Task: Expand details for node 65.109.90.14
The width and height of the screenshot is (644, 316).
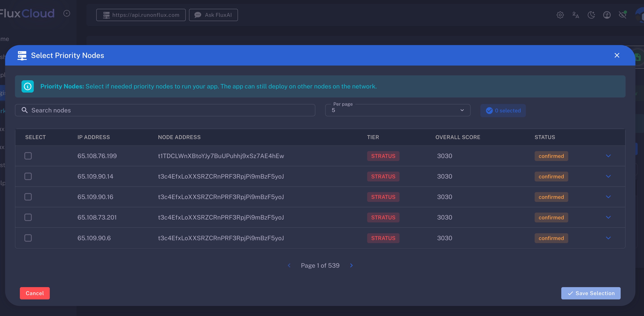Action: (x=608, y=177)
